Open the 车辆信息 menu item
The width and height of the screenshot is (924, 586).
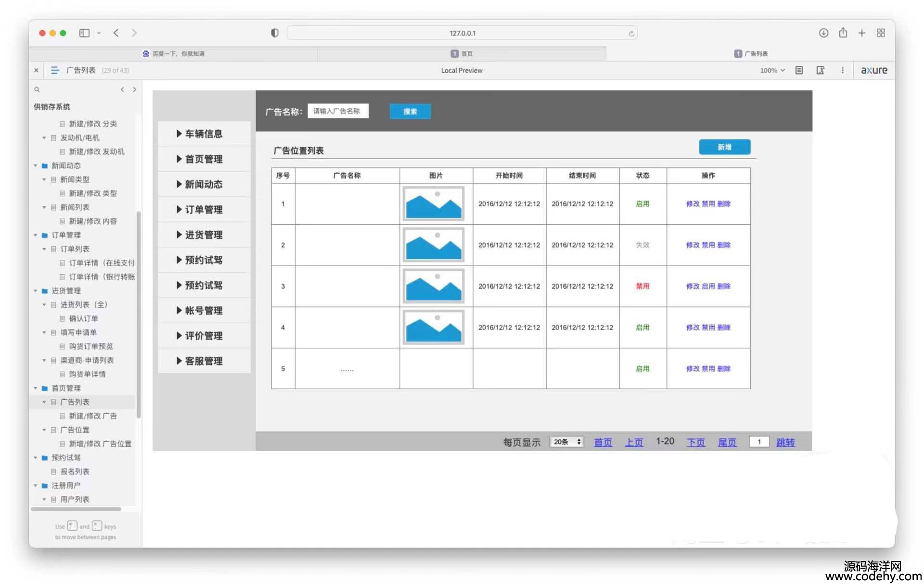(x=204, y=134)
